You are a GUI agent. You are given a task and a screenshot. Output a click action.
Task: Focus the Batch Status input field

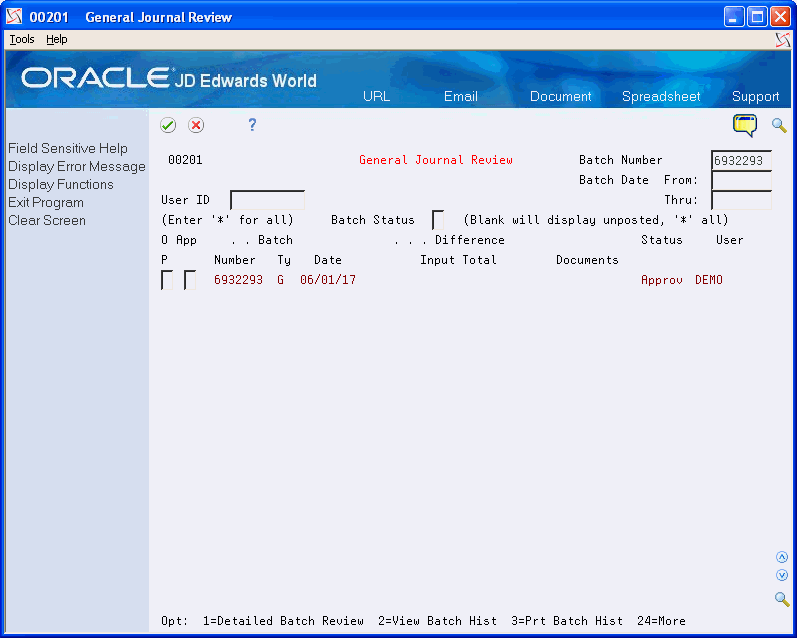(438, 220)
